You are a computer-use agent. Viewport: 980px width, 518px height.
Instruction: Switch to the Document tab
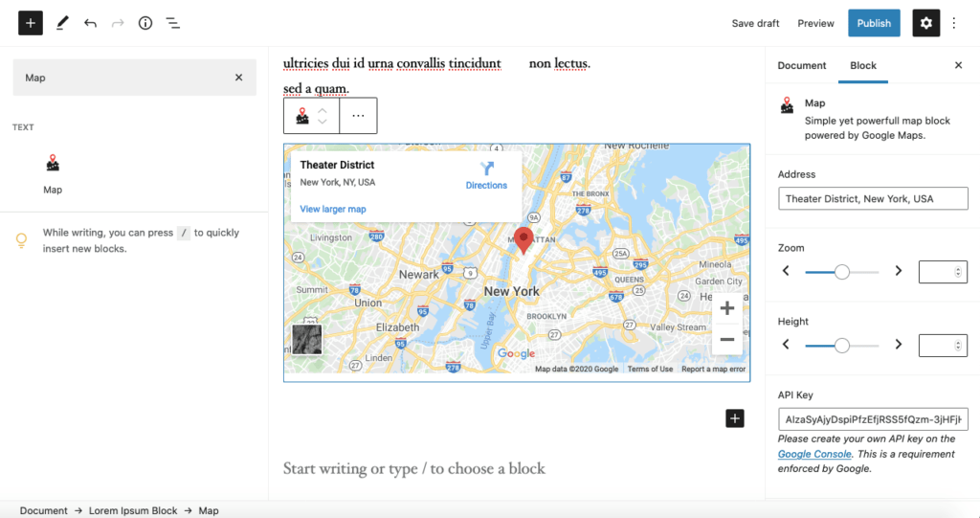[x=801, y=65]
